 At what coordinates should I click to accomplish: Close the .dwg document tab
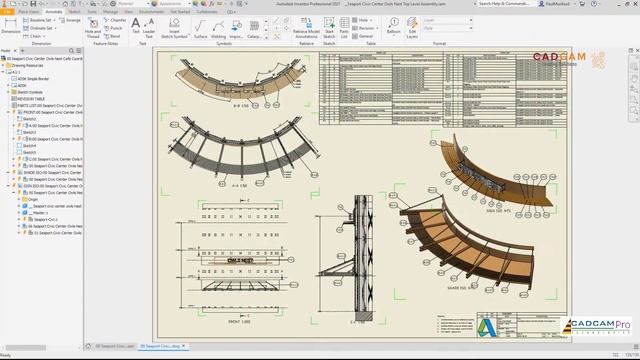click(184, 346)
